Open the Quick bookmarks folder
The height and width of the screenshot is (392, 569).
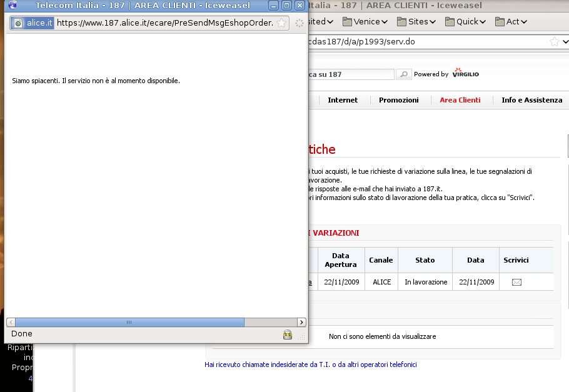pos(466,22)
